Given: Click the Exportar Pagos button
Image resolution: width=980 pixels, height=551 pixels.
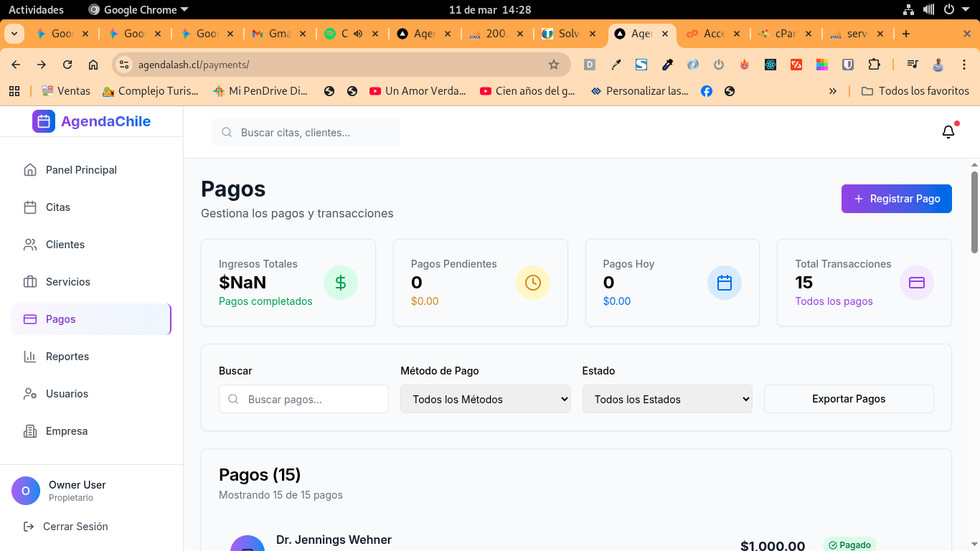Looking at the screenshot, I should [849, 399].
